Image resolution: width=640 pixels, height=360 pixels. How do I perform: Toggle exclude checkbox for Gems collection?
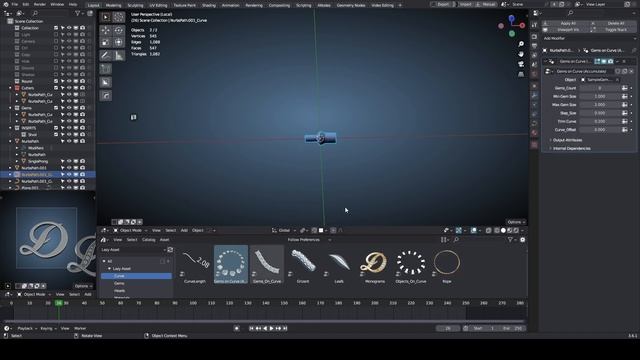click(x=56, y=108)
